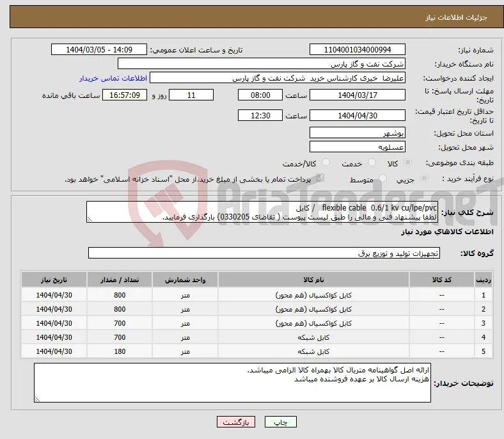Click the تاریخ نیاز column header
This screenshot has height=439, width=504.
(x=54, y=280)
